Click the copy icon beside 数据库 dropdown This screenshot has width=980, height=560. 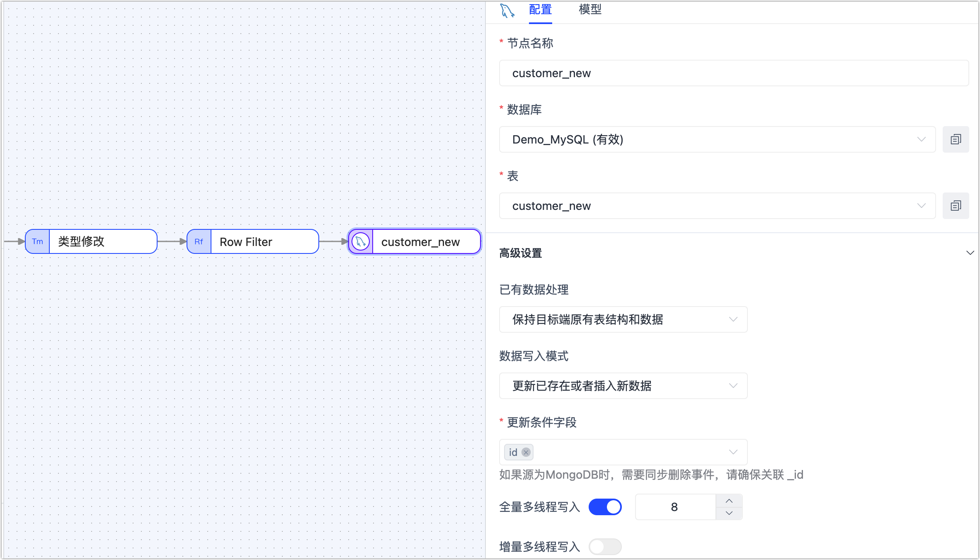pyautogui.click(x=956, y=139)
